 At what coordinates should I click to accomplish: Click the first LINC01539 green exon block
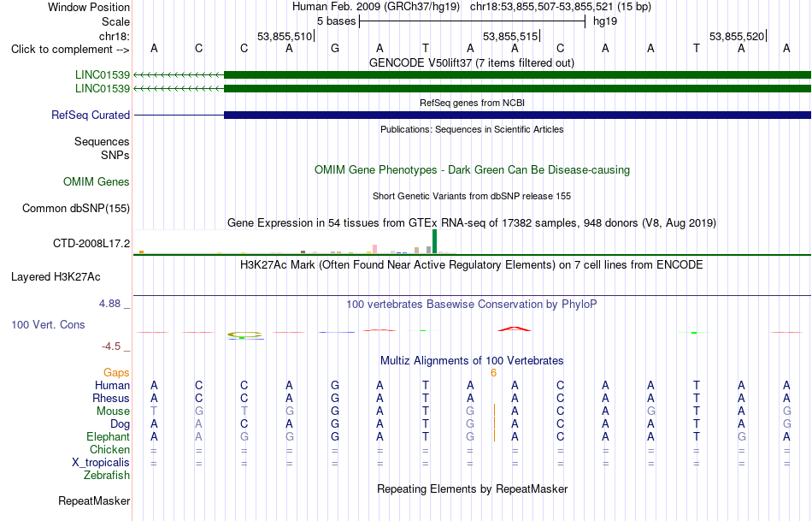click(x=517, y=74)
